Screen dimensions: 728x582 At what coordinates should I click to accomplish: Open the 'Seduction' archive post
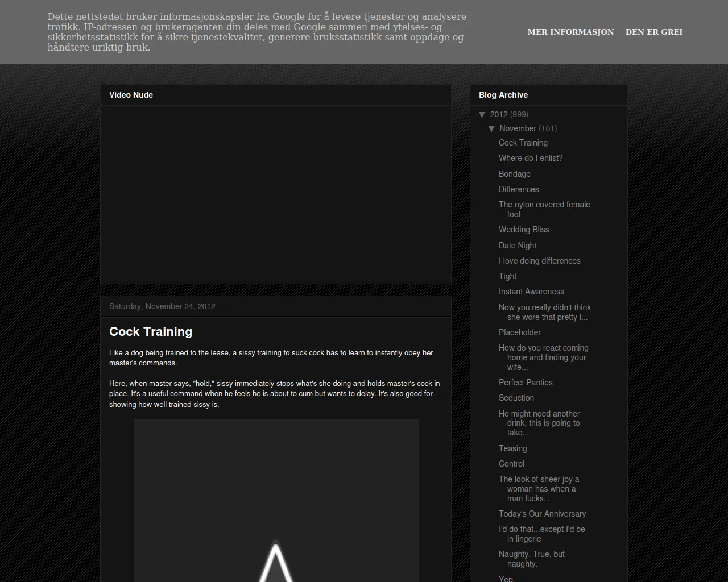(x=516, y=398)
